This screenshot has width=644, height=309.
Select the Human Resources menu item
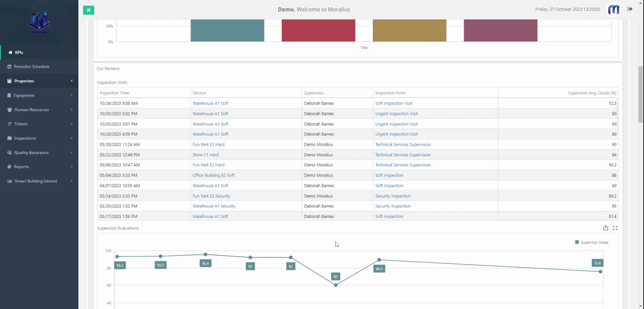pyautogui.click(x=39, y=109)
